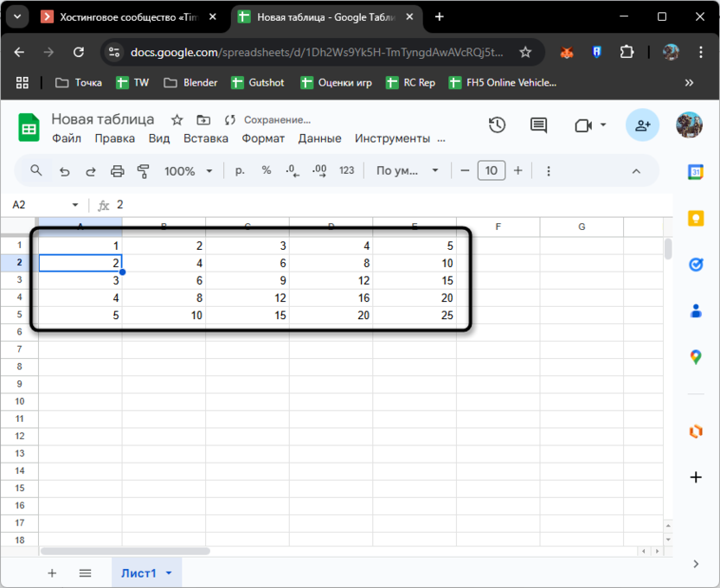Open the Формат menu
This screenshot has height=588, width=720.
263,138
